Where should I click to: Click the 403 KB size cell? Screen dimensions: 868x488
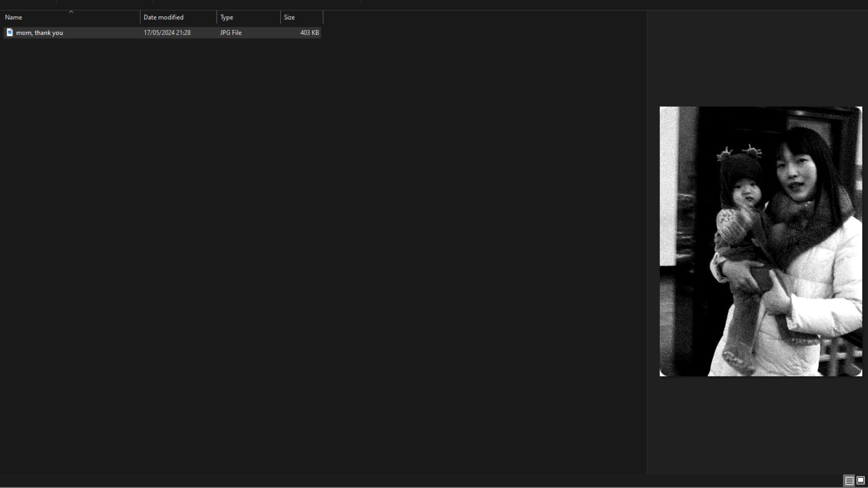(309, 33)
